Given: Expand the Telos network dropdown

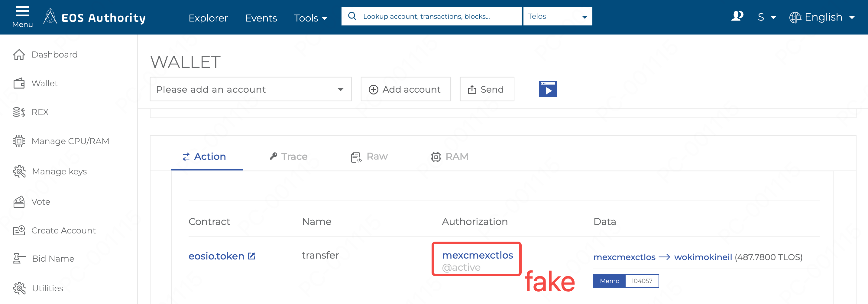Looking at the screenshot, I should (x=557, y=17).
